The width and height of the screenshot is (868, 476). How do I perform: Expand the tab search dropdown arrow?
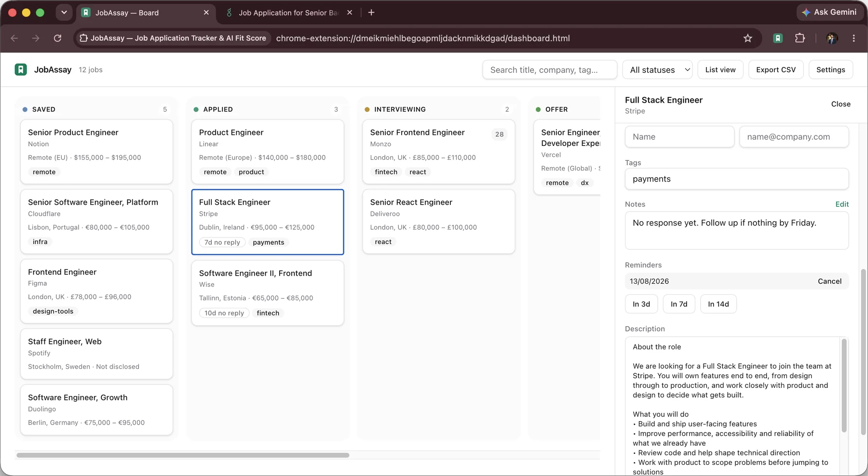click(64, 13)
